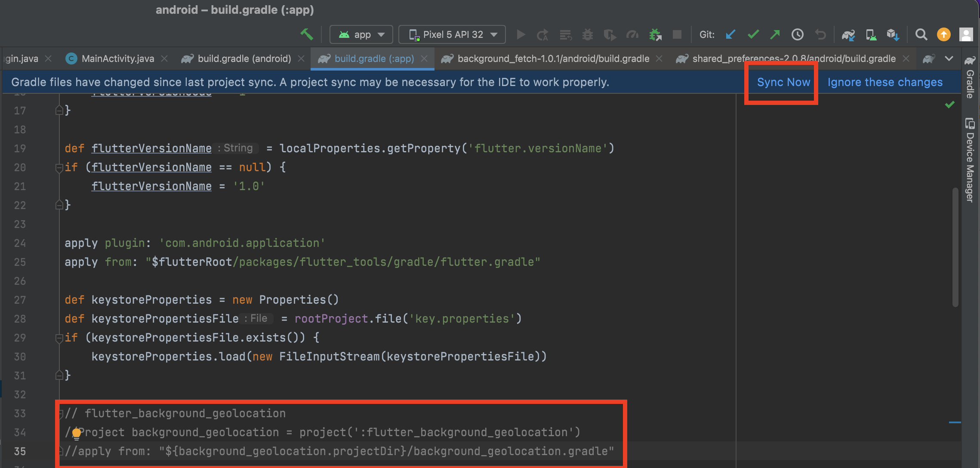Click Sync Now in the notification banner
Viewport: 980px width, 468px height.
[x=783, y=82]
